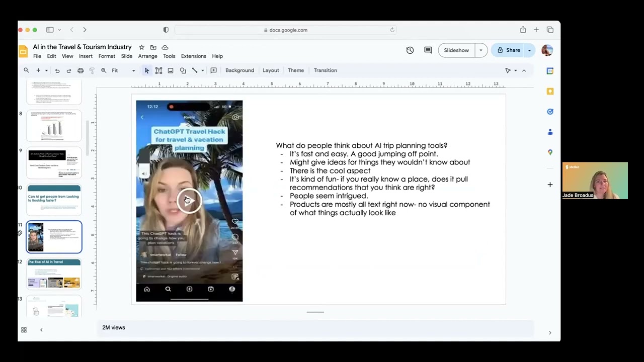Image resolution: width=644 pixels, height=362 pixels.
Task: Open the new slide layout dropdown arrow
Action: coord(46,70)
